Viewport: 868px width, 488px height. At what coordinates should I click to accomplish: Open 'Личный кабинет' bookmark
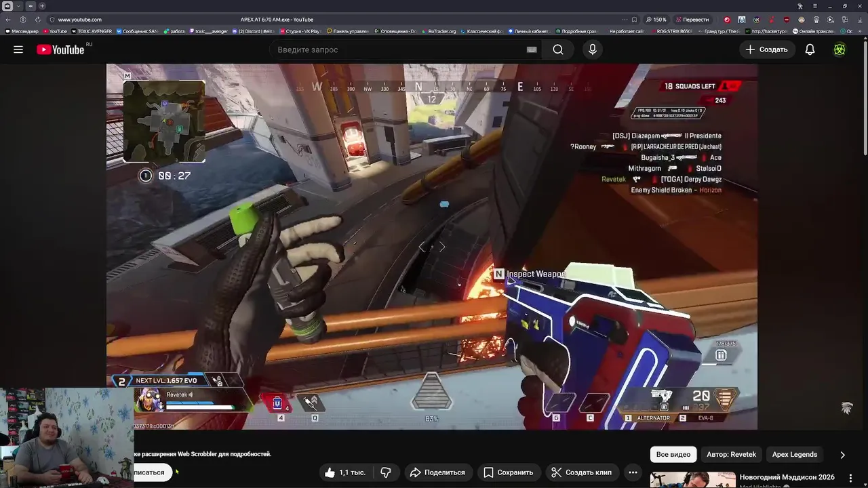(x=529, y=31)
